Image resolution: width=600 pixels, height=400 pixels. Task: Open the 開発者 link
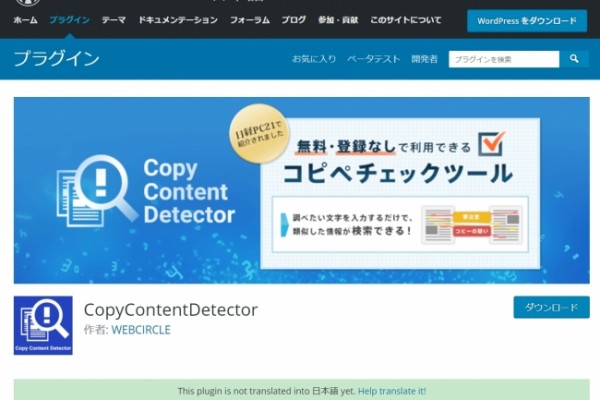(x=424, y=59)
